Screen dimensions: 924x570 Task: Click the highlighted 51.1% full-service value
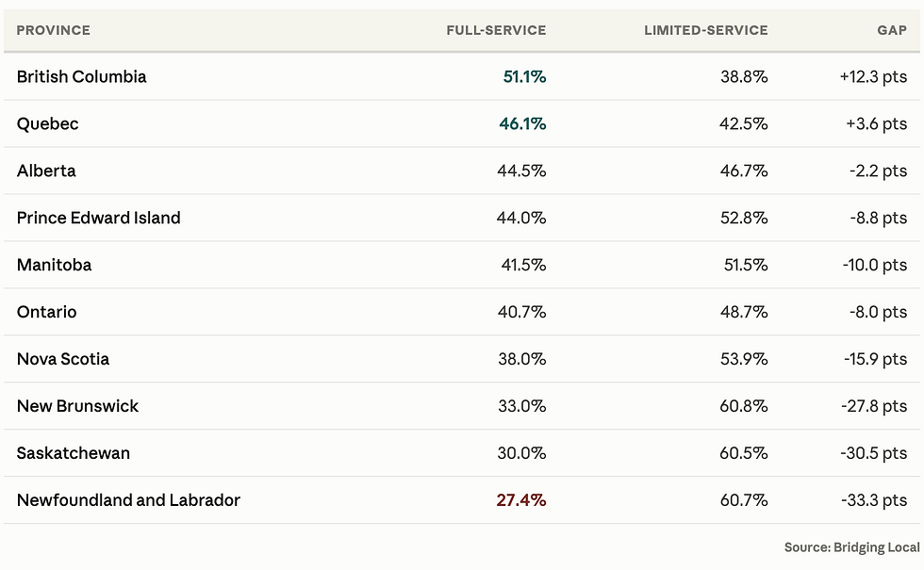[524, 76]
